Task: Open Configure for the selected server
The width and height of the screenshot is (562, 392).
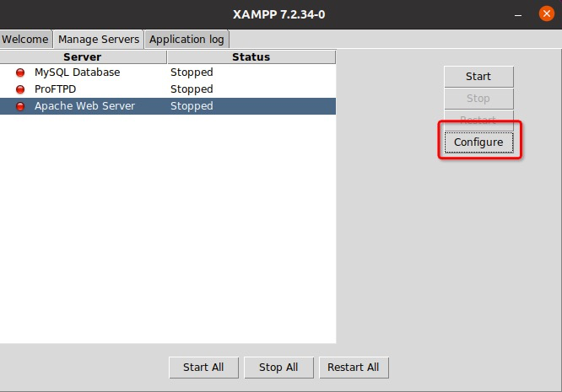Action: (478, 142)
